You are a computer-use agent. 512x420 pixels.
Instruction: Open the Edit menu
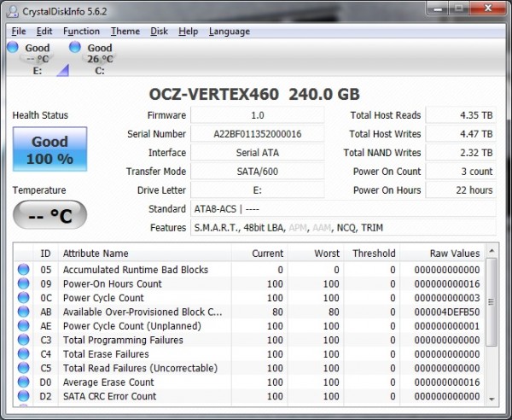click(x=44, y=32)
